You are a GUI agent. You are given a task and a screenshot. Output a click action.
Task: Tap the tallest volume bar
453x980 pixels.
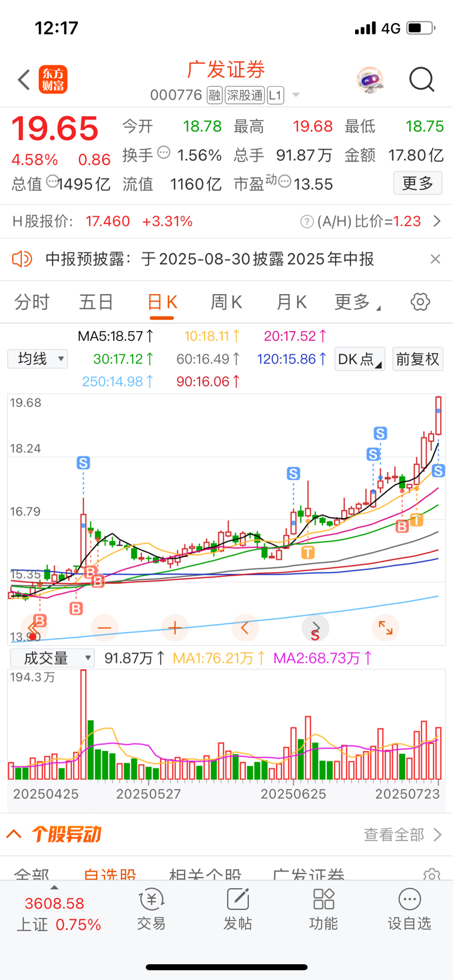83,725
